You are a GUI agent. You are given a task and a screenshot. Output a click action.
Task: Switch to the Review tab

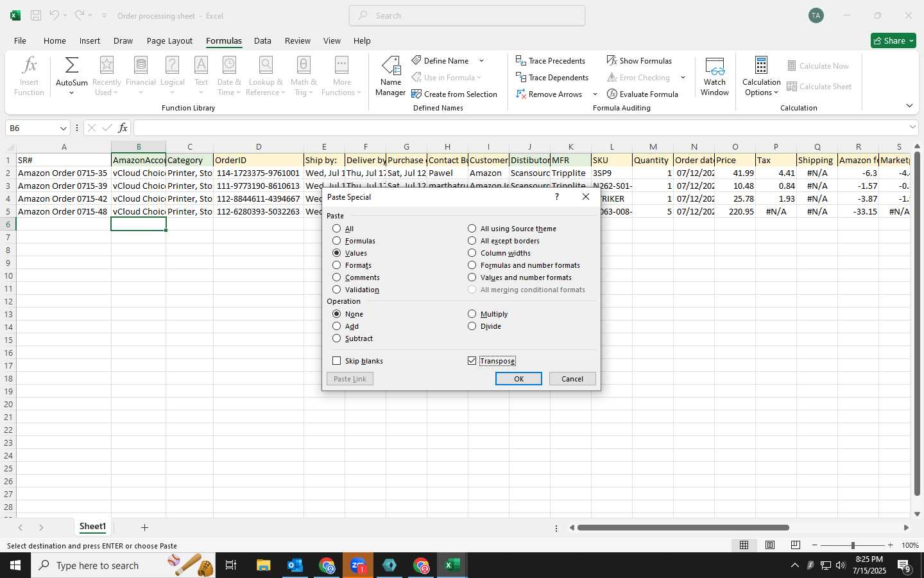(x=297, y=40)
